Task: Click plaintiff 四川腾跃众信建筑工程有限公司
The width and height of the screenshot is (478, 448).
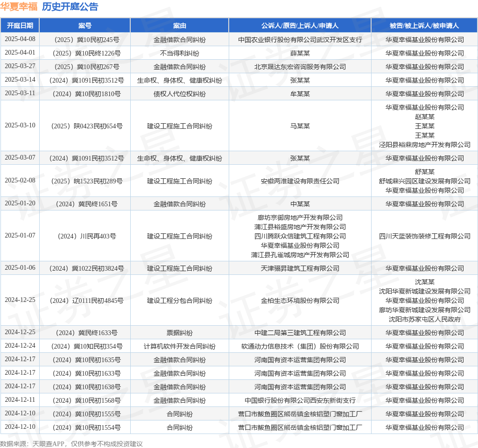Action: point(300,236)
